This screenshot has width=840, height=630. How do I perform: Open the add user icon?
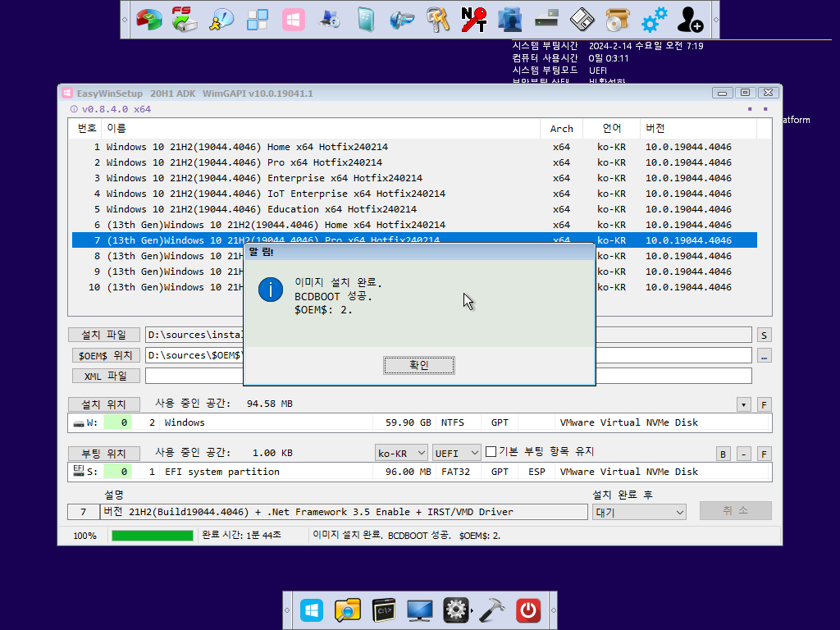click(x=690, y=20)
